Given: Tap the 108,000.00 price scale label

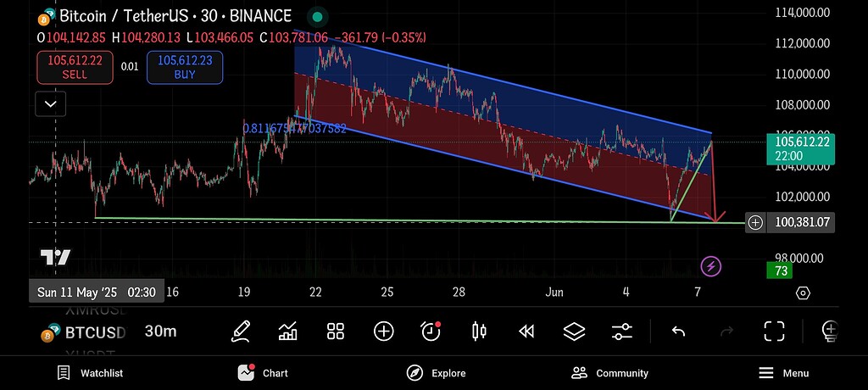Looking at the screenshot, I should [803, 104].
